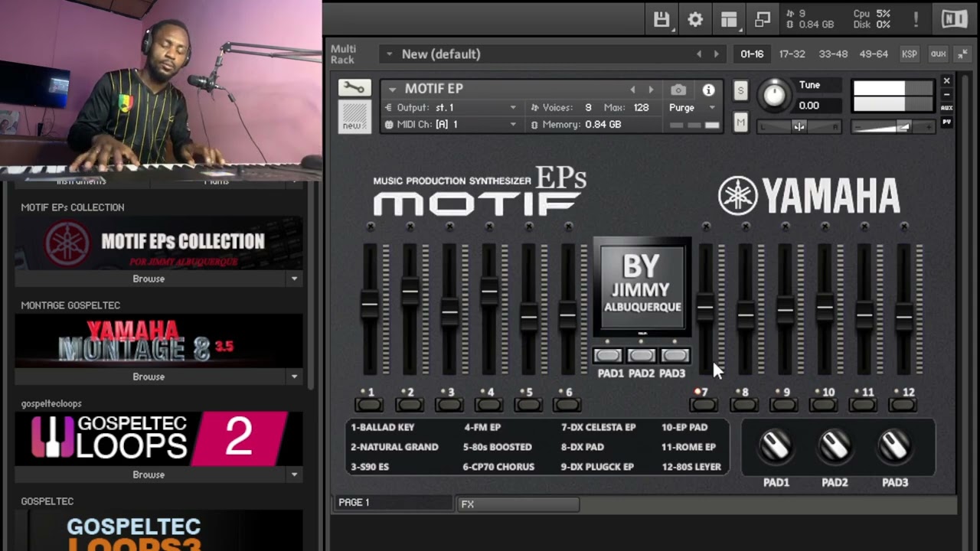Screen dimensions: 980x551
Task: Click the PAD2 rotary knob
Action: (835, 447)
